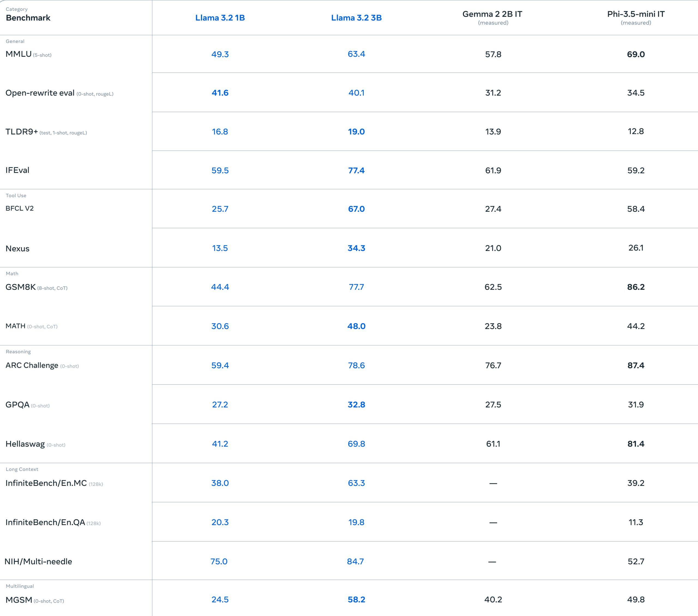Click the bold 67.0 BFCL V2 score
The height and width of the screenshot is (616, 698).
point(356,209)
